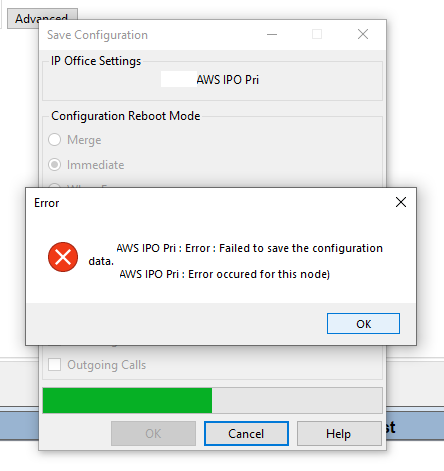Minimize the Save Configuration window
The image size is (444, 471).
(272, 34)
